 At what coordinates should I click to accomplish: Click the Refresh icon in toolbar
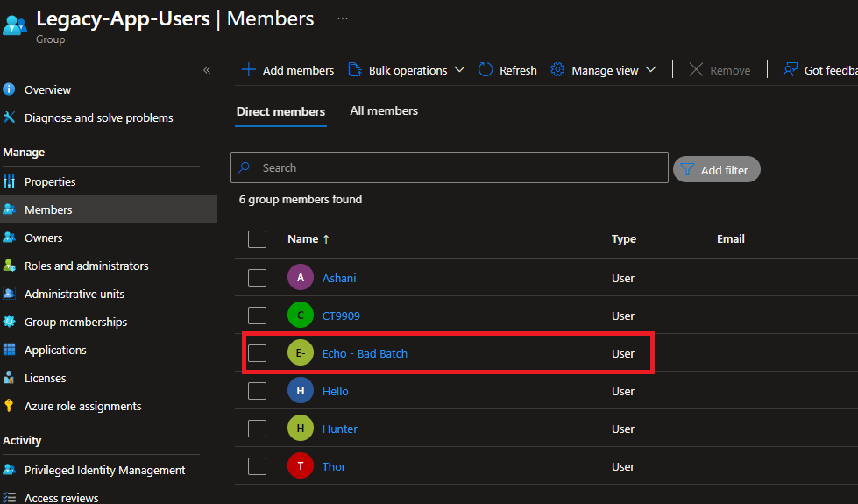coord(486,70)
